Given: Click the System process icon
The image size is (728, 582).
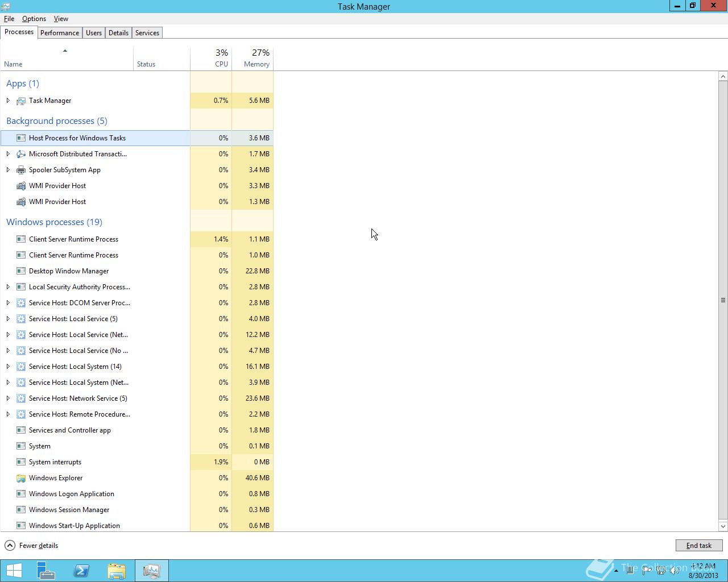Looking at the screenshot, I should pyautogui.click(x=21, y=446).
